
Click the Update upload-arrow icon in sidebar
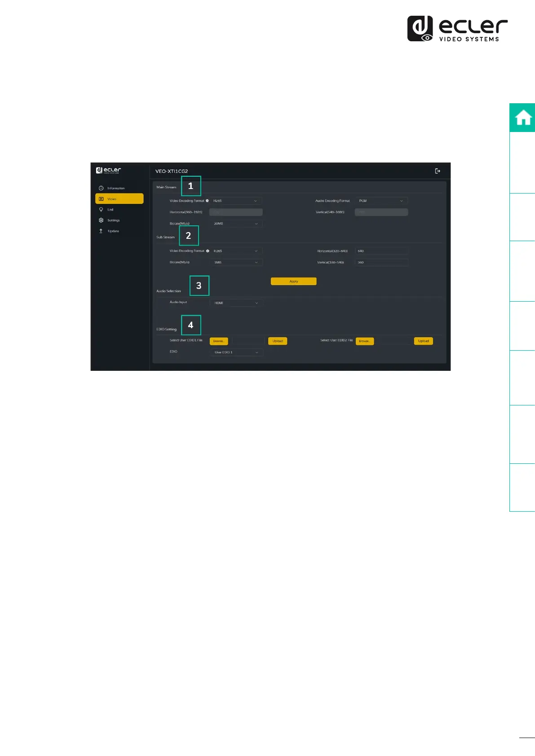101,231
